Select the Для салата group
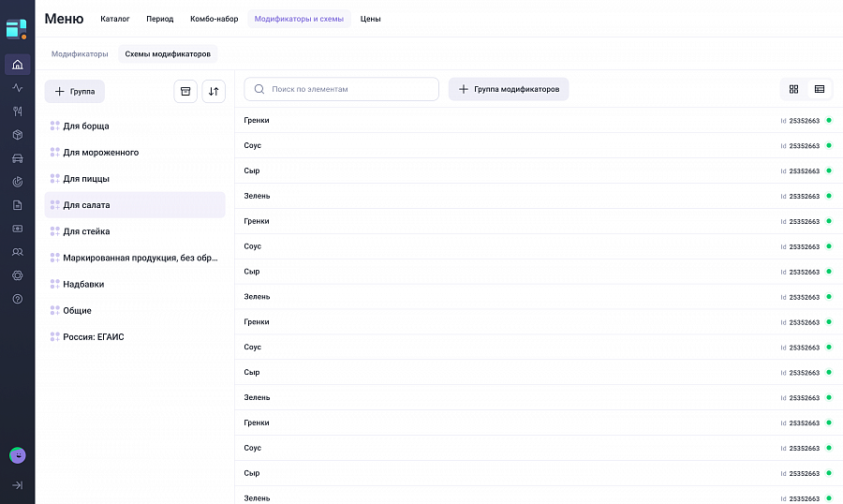Screen dimensions: 843x504 [135, 205]
